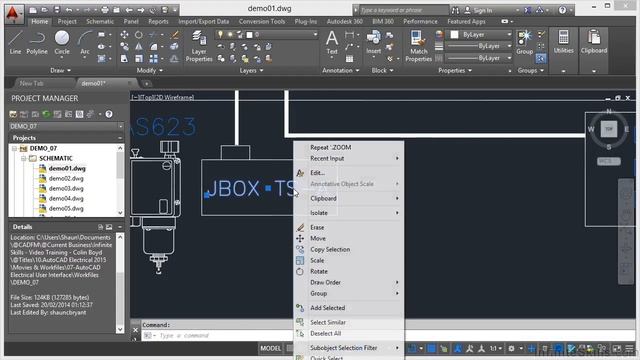
Task: Expand the Properties panel dropdown
Action: [455, 70]
